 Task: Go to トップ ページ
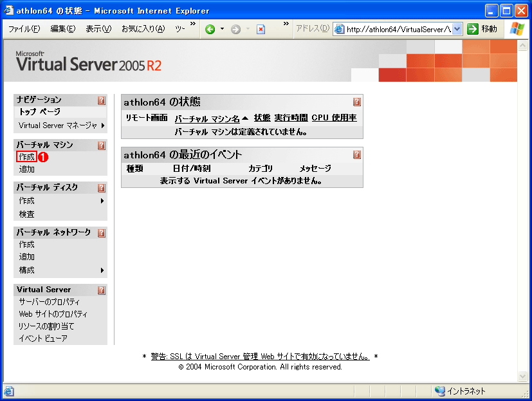pyautogui.click(x=40, y=112)
